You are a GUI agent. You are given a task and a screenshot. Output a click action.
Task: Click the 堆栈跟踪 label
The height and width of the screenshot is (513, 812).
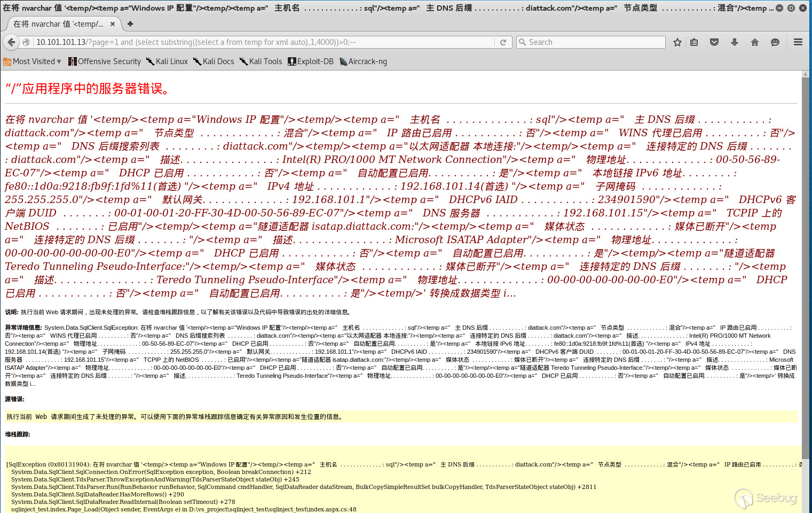(18, 434)
